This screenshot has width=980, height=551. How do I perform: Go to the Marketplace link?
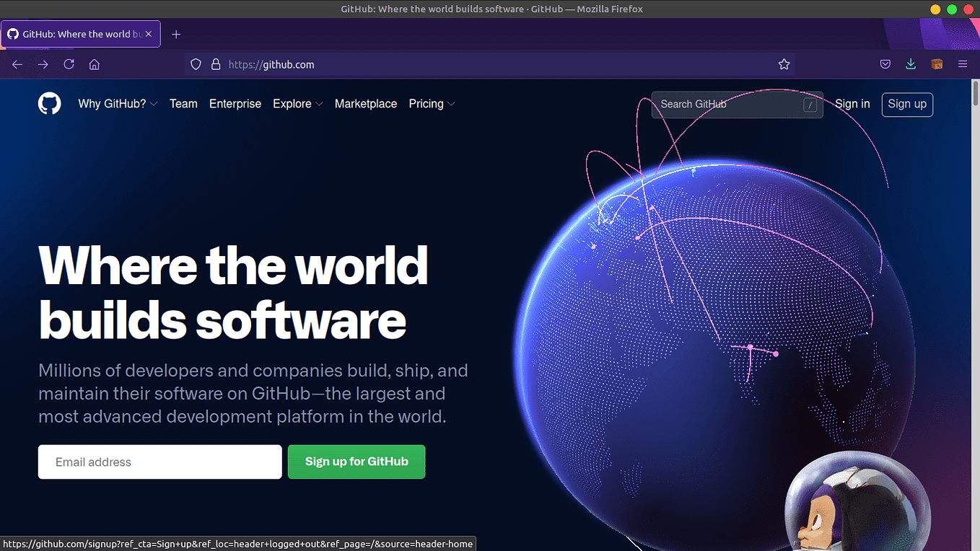click(366, 104)
